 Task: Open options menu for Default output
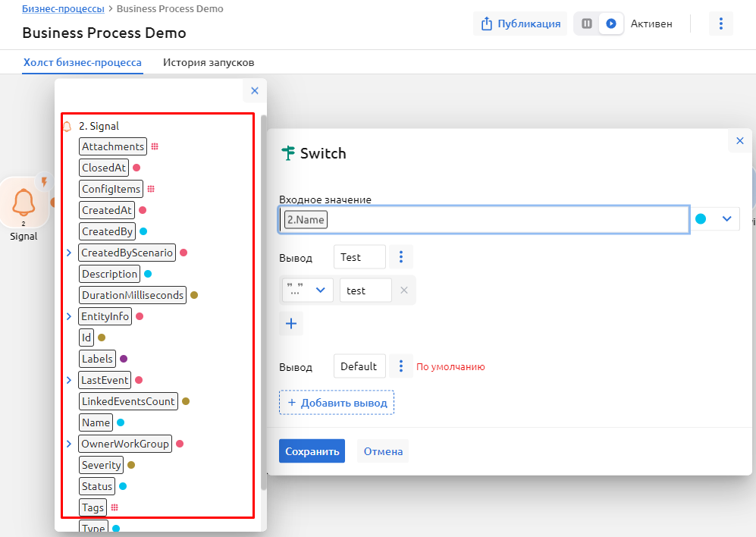coord(401,366)
